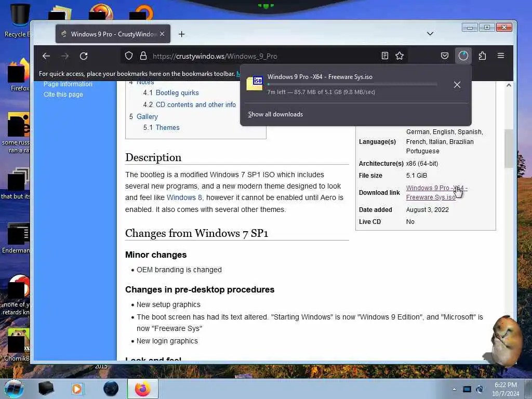Bookmark this page with the star icon
This screenshot has height=399, width=532.
400,56
